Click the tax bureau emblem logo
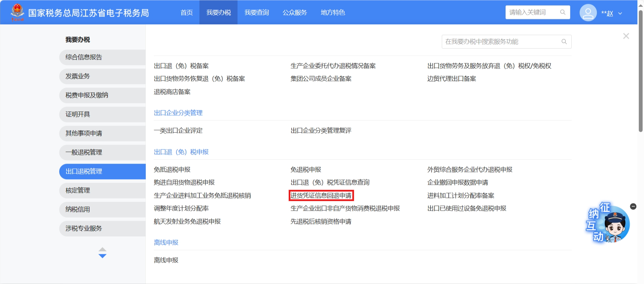The width and height of the screenshot is (644, 284). pyautogui.click(x=17, y=12)
